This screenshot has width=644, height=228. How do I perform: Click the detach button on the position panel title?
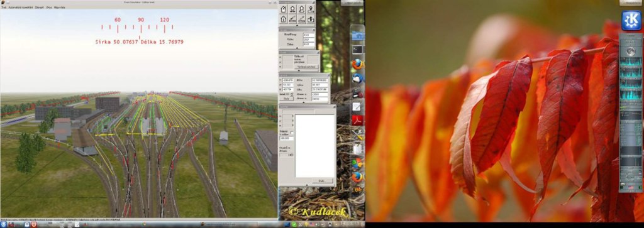(x=328, y=75)
